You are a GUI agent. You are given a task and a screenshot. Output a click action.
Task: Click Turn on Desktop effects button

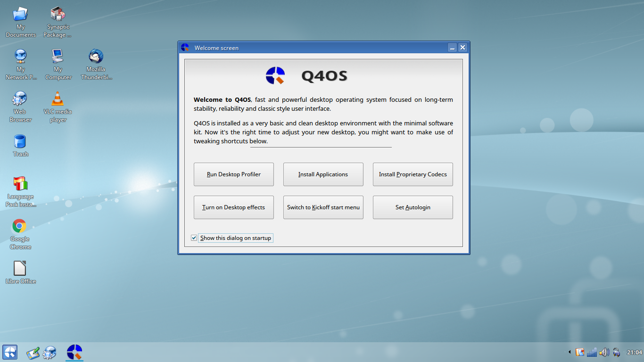(x=234, y=207)
